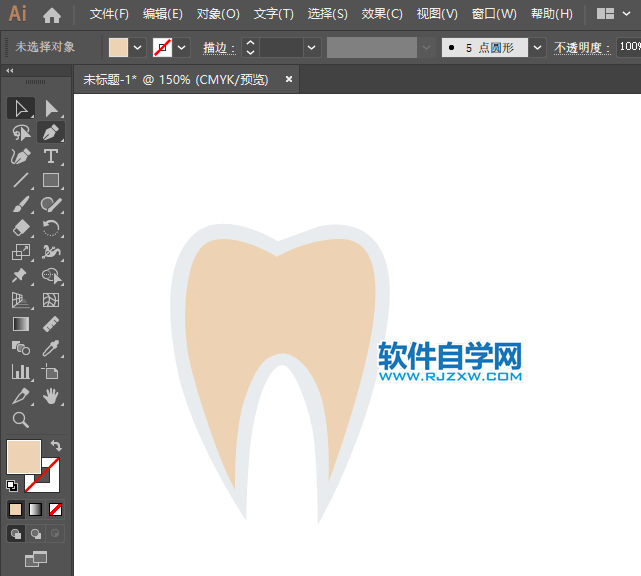
Task: Click the large fill color swatch in toolbox
Action: 23,457
